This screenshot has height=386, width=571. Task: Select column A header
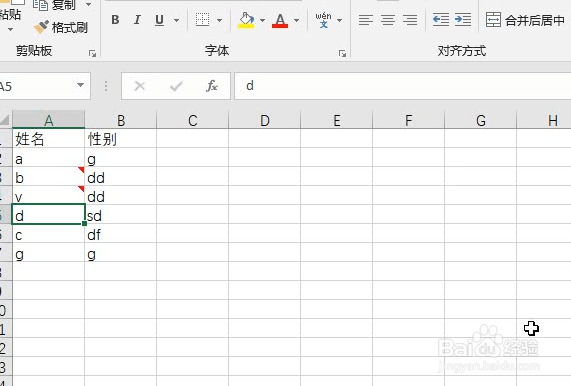click(x=48, y=120)
